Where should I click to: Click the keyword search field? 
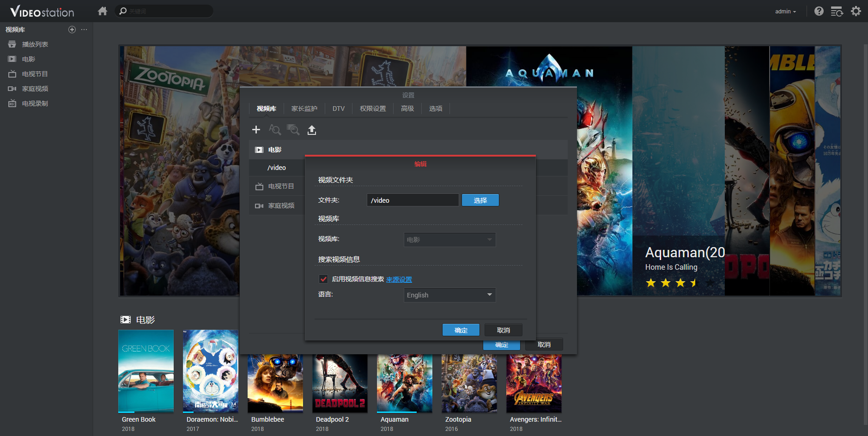[164, 11]
